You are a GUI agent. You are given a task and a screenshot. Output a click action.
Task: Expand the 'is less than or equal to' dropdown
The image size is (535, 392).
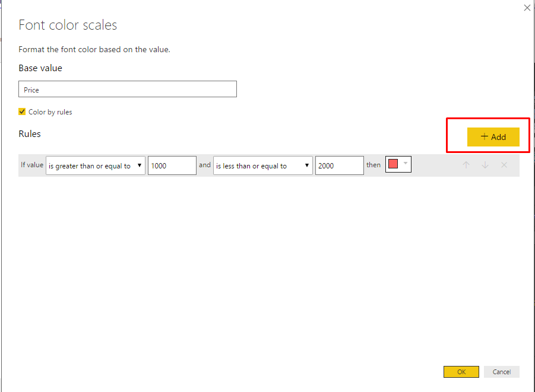pyautogui.click(x=262, y=166)
